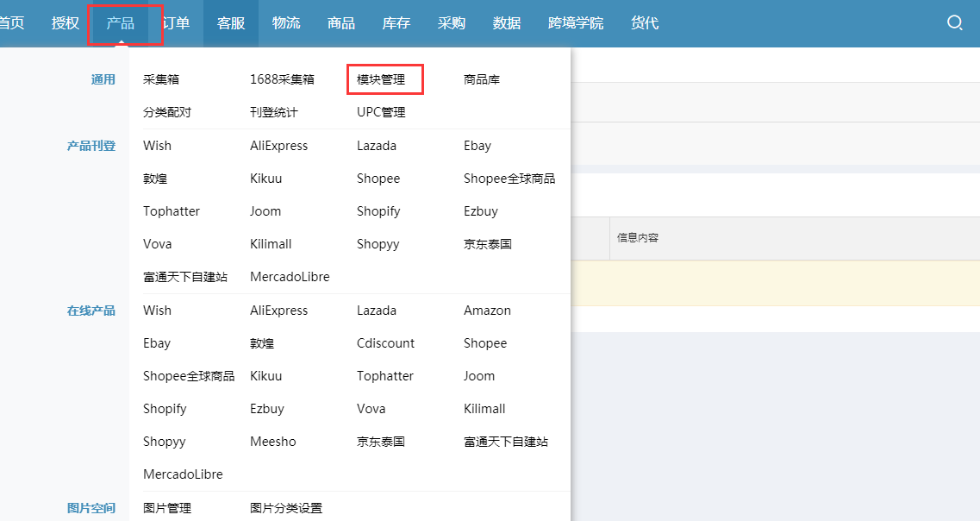Viewport: 980px width, 521px height.
Task: Go to 数据 in the top navigation
Action: click(x=506, y=23)
